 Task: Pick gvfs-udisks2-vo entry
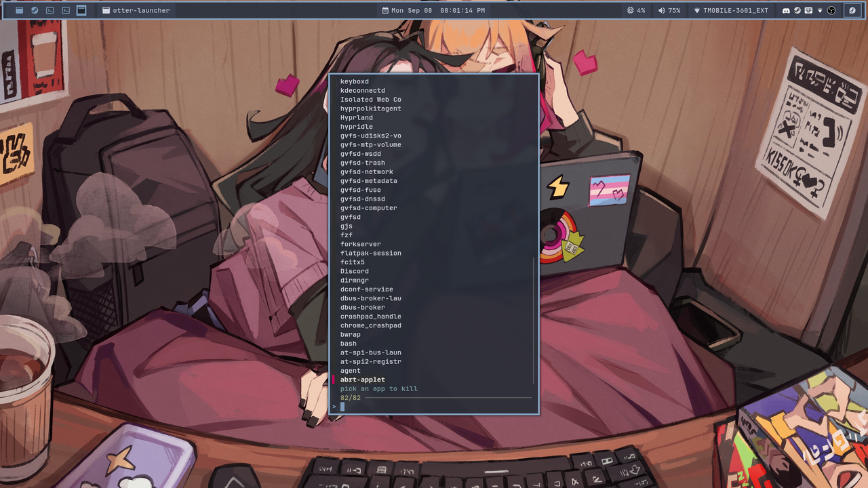pyautogui.click(x=371, y=136)
